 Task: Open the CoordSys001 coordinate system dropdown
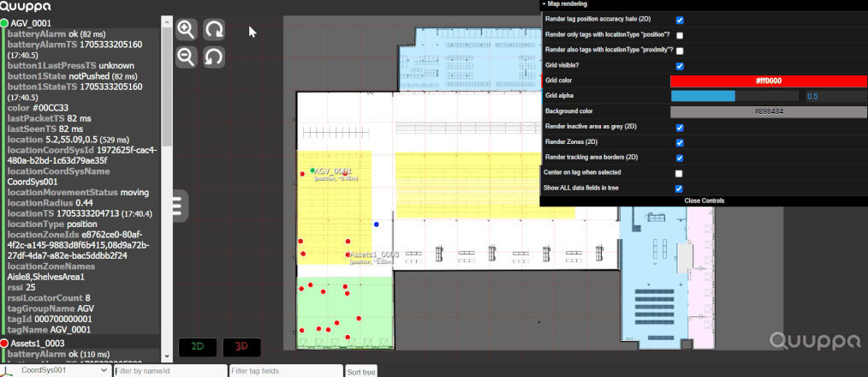(56, 371)
